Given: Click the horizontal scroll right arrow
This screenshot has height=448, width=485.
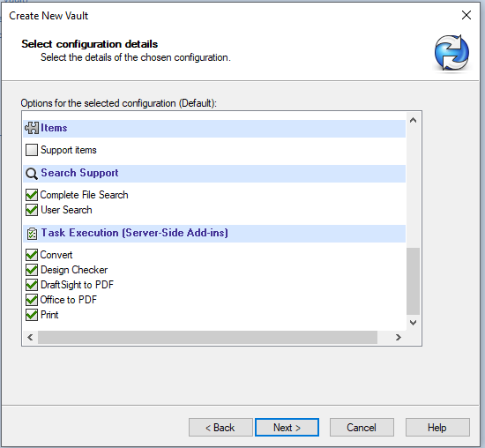Looking at the screenshot, I should (x=399, y=337).
